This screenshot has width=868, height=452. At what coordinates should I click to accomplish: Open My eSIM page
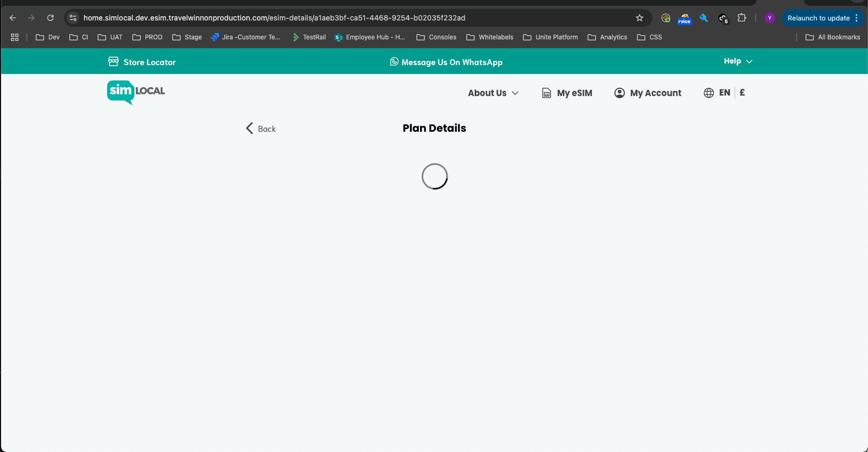(567, 93)
